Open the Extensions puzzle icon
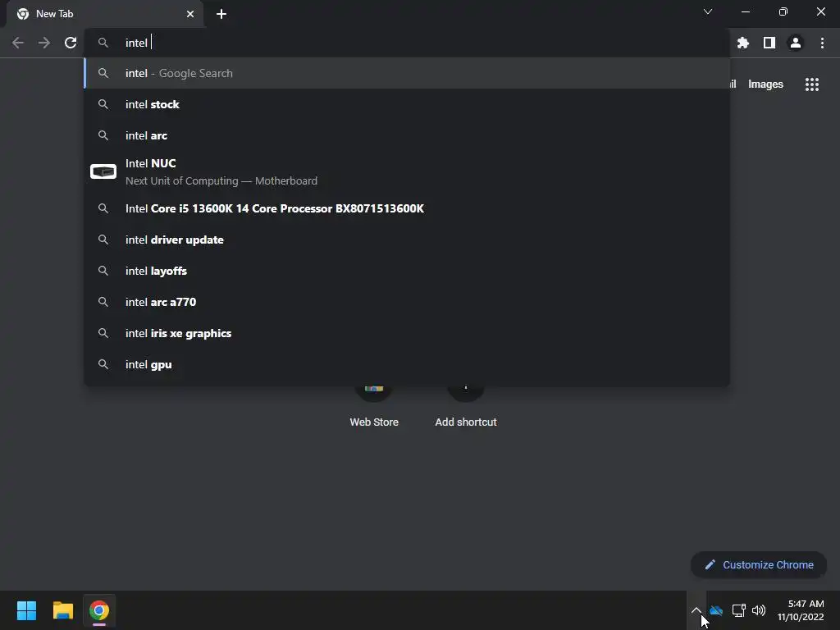840x630 pixels. click(x=742, y=43)
